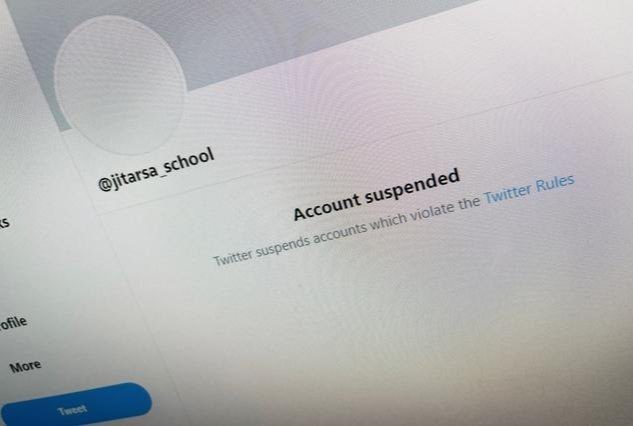Click the word 'Rules' in the blue link
The height and width of the screenshot is (426, 633).
[x=555, y=183]
